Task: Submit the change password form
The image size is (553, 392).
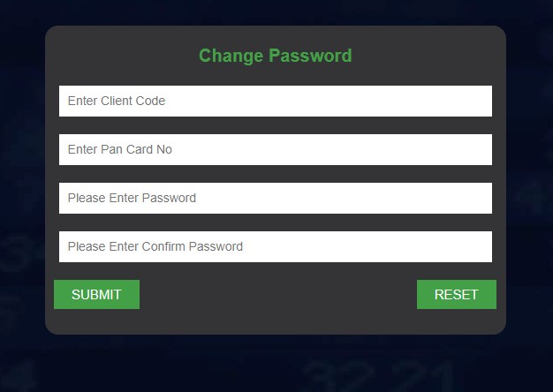Action: point(96,295)
